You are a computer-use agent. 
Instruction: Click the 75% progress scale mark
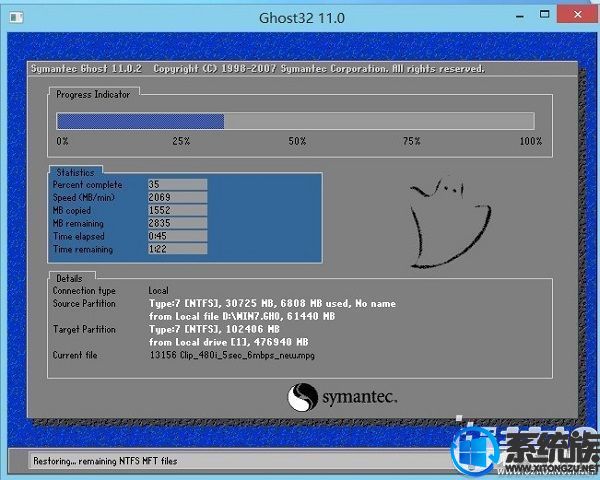411,141
